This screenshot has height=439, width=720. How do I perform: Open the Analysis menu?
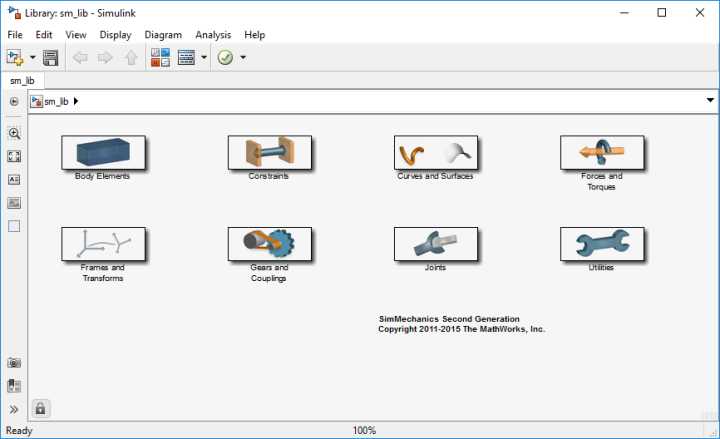tap(213, 35)
